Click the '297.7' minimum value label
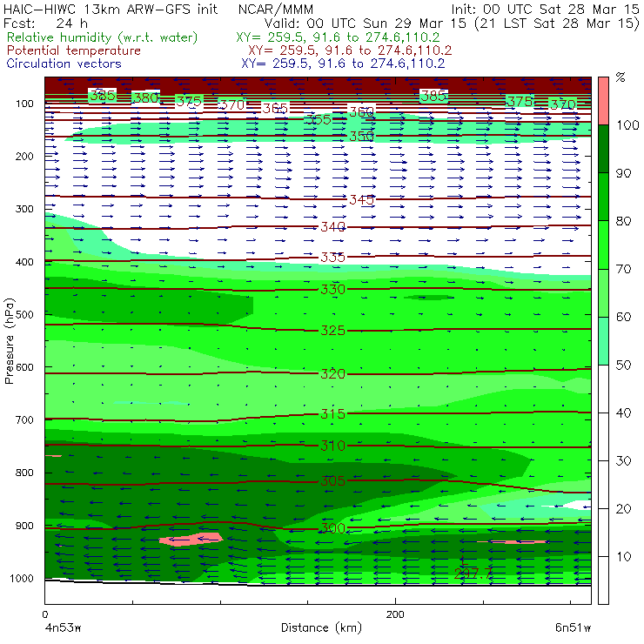Viewport: 644px width, 644px height. tap(473, 574)
